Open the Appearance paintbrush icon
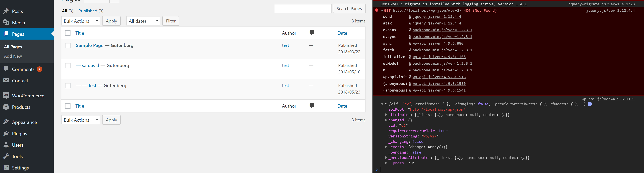The image size is (644, 173). pos(6,122)
